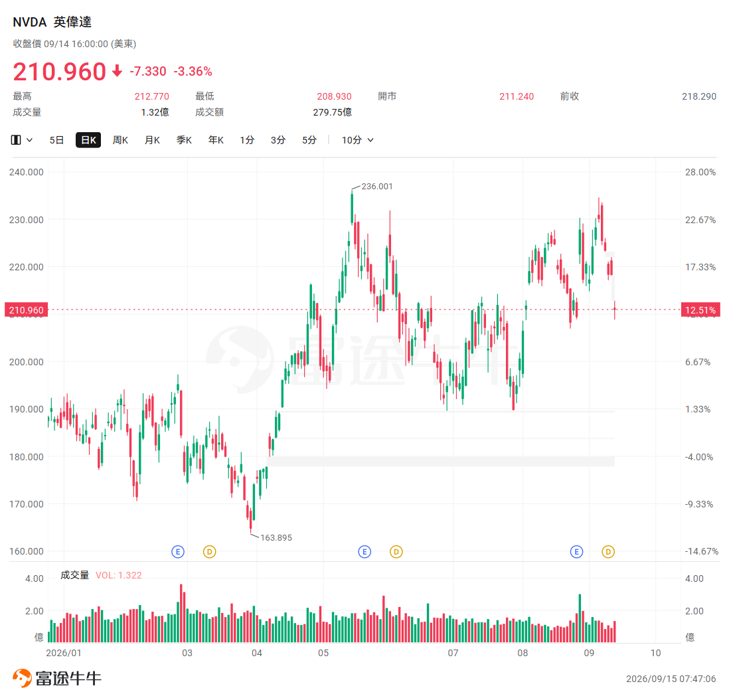Click the second blue E earnings marker
This screenshot has width=729, height=700.
point(364,552)
